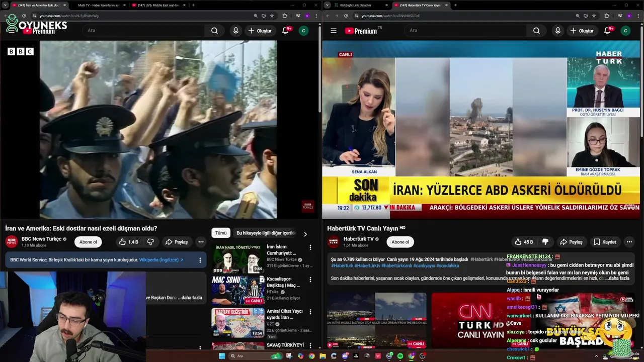The image size is (644, 362).
Task: Click Paylaş under the BBC video
Action: tap(176, 242)
